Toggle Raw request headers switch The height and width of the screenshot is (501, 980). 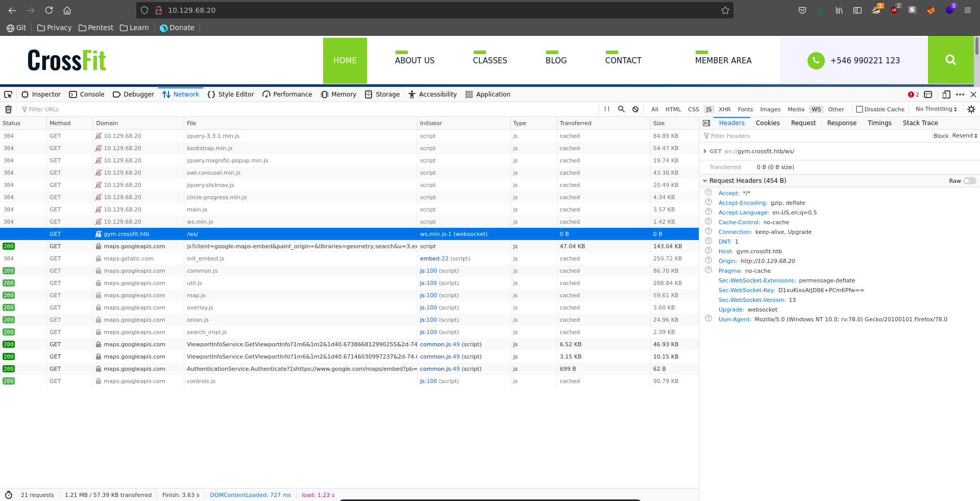click(969, 181)
